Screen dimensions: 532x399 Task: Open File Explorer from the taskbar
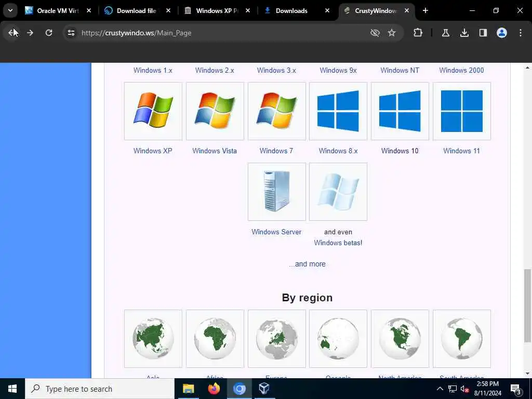click(188, 389)
